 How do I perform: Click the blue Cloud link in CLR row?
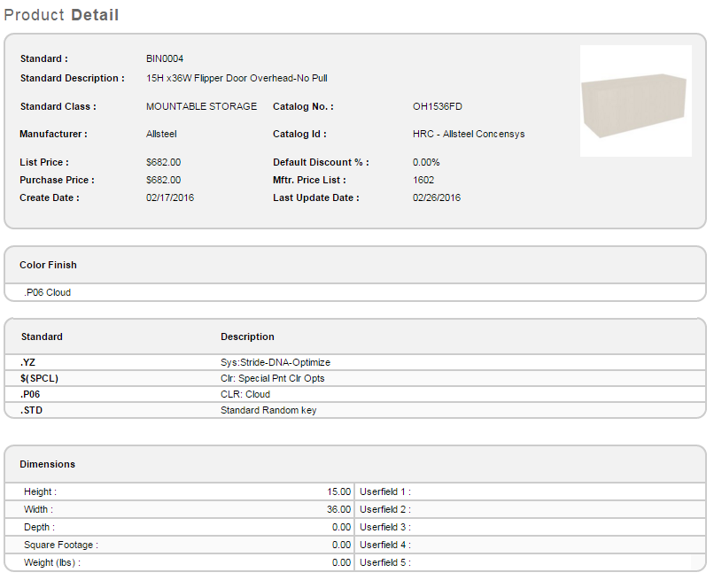coord(258,394)
